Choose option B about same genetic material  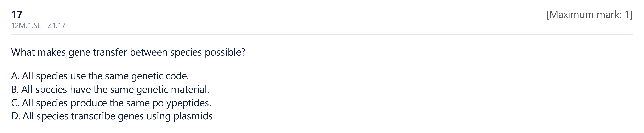coord(110,90)
